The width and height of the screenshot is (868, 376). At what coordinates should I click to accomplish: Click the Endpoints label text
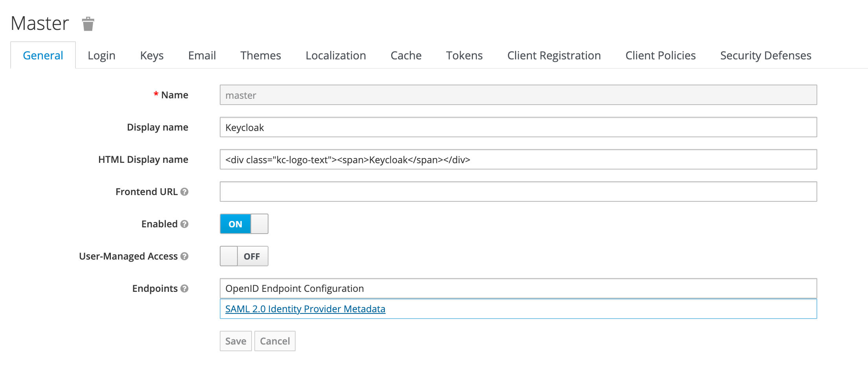(155, 289)
